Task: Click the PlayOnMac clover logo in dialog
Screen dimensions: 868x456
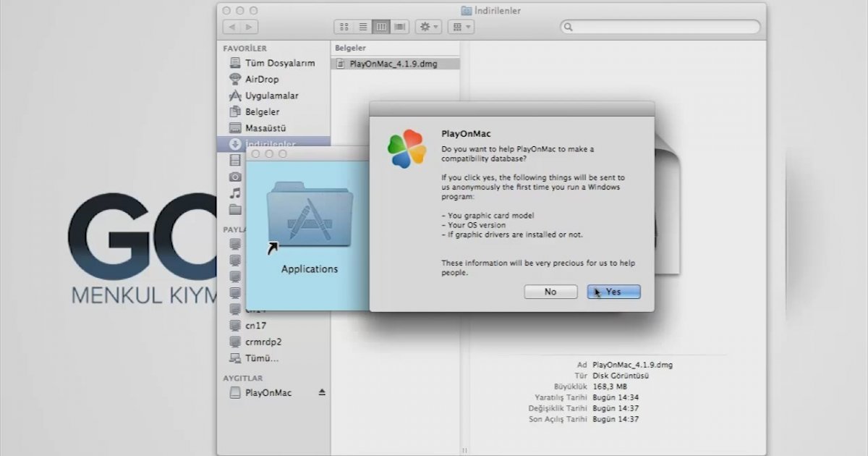Action: point(407,149)
